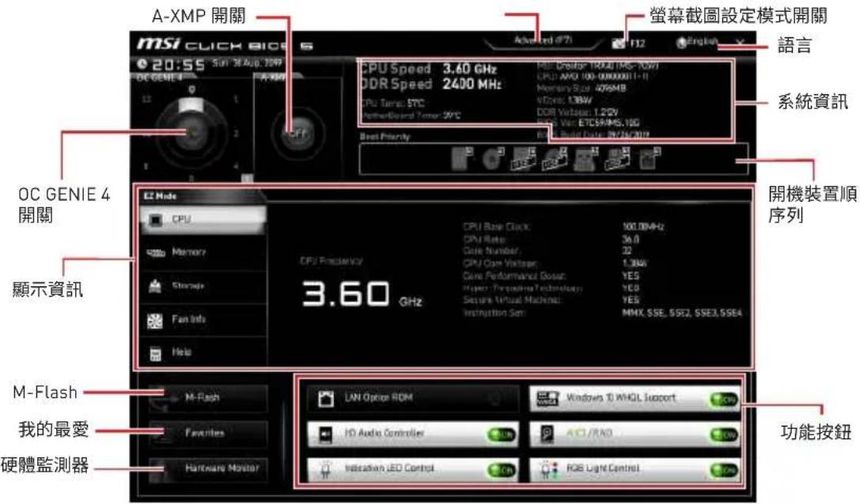The height and width of the screenshot is (504, 860).
Task: Click the "Boot Priority" label
Action: [x=385, y=137]
